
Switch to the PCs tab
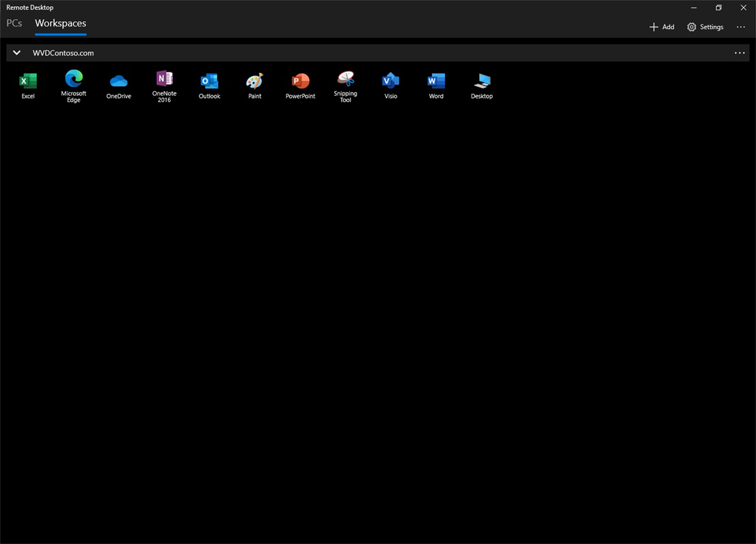coord(14,22)
